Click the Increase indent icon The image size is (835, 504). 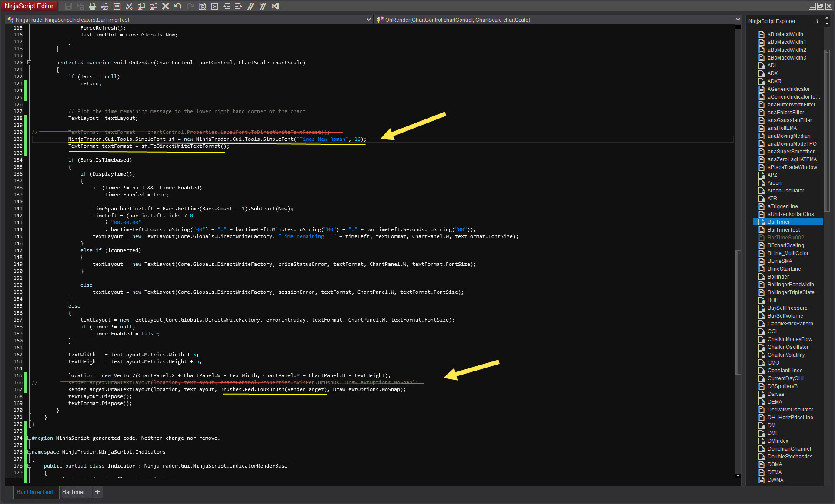239,6
